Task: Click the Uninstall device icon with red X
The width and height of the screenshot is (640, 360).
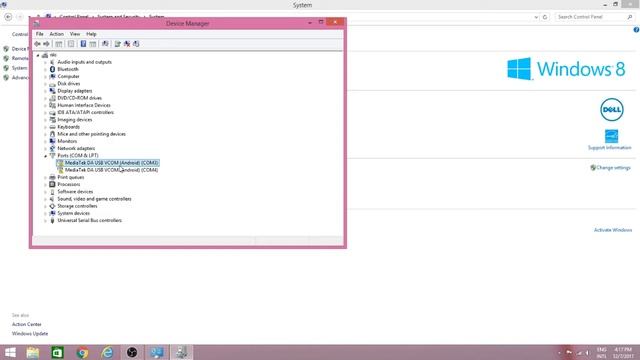Action: pyautogui.click(x=127, y=44)
